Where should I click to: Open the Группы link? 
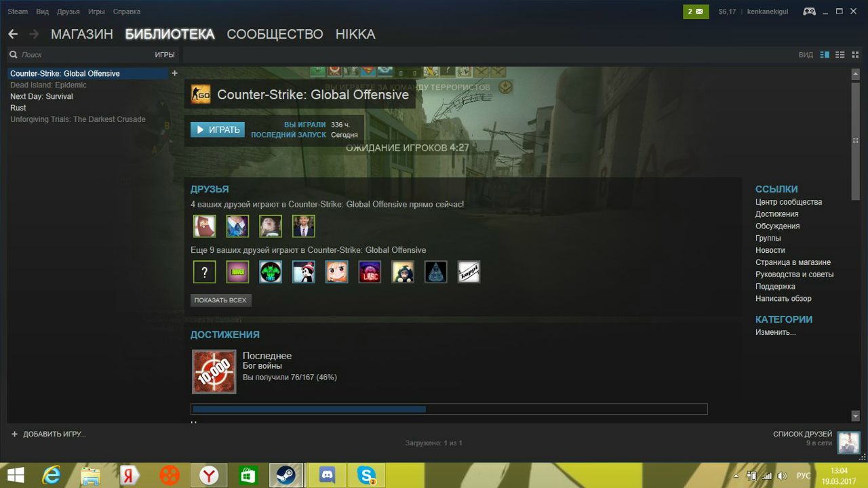click(768, 239)
